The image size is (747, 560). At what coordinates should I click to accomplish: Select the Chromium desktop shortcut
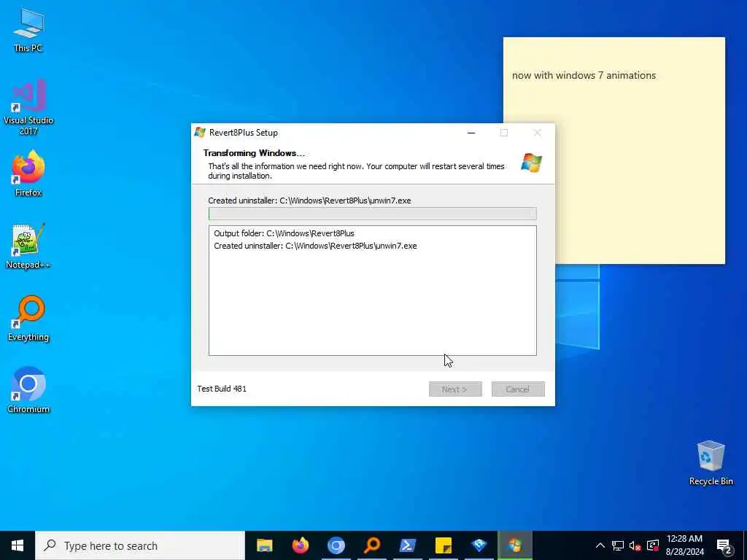(28, 390)
